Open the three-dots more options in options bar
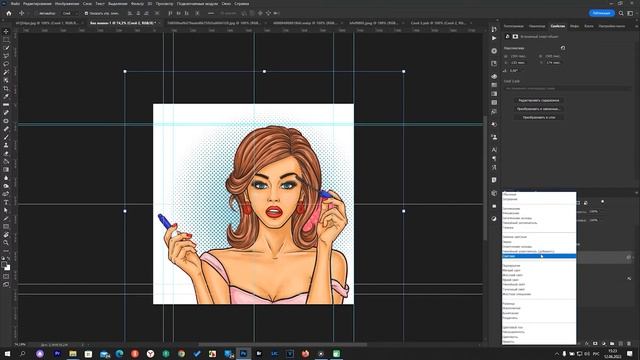This screenshot has width=640, height=360. (x=211, y=13)
